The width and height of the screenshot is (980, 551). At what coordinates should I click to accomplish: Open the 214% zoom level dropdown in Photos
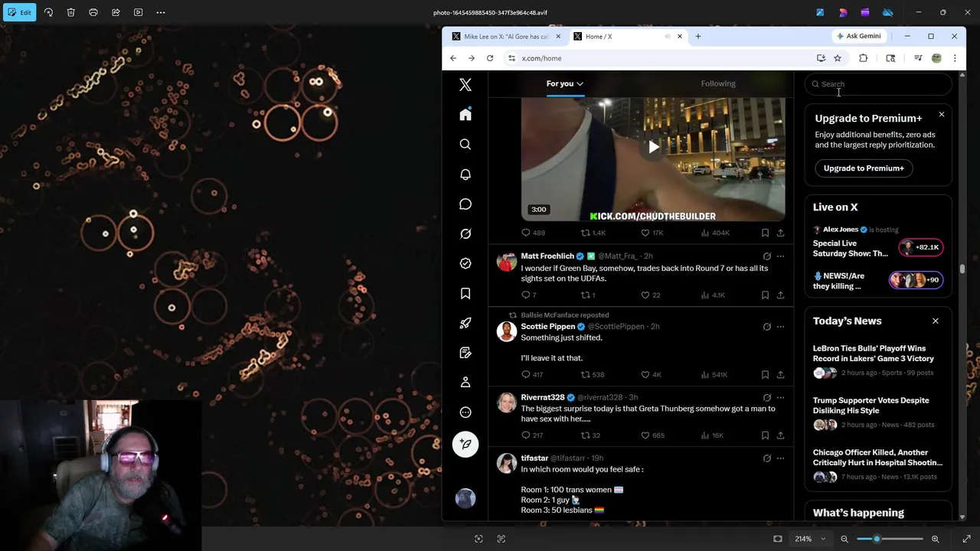[x=810, y=539]
